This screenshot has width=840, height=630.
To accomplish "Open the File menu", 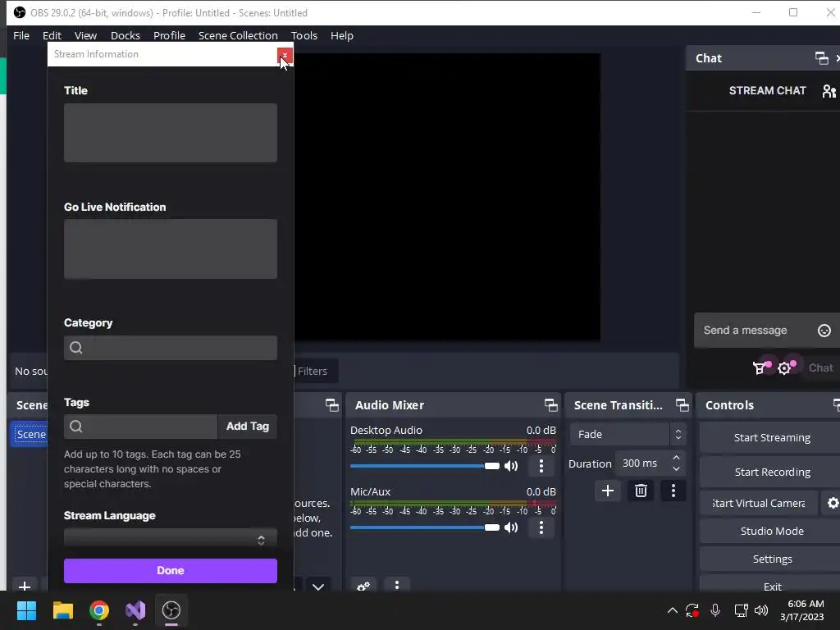I will (x=21, y=35).
